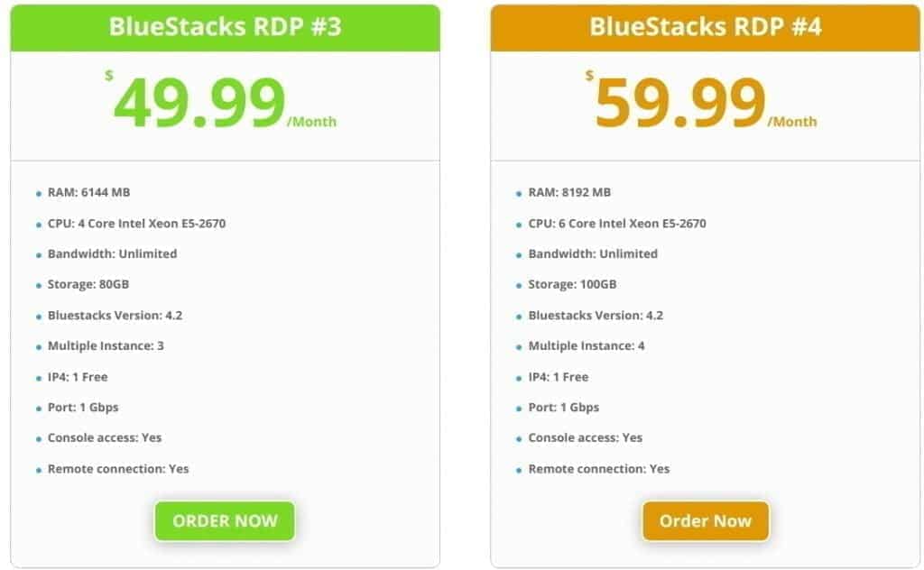Click the bullet icon beside CPU on RDP #3
Screen dimensions: 924x570
(x=38, y=223)
